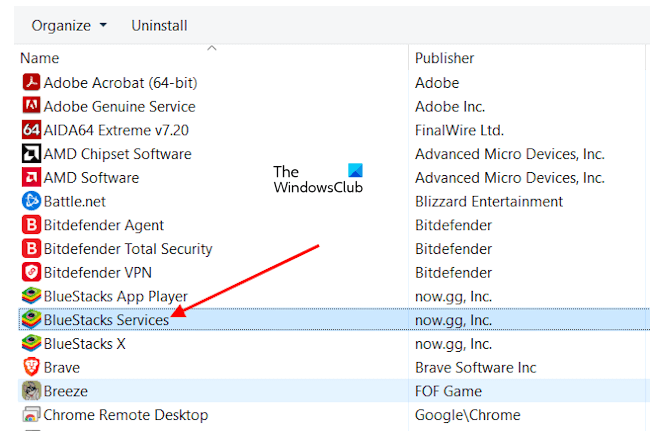Select the Bitdefender VPN shield icon
Image resolution: width=650 pixels, height=431 pixels.
click(30, 272)
